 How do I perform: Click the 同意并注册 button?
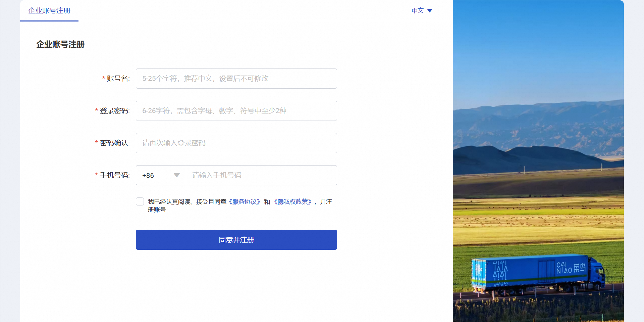(x=236, y=240)
